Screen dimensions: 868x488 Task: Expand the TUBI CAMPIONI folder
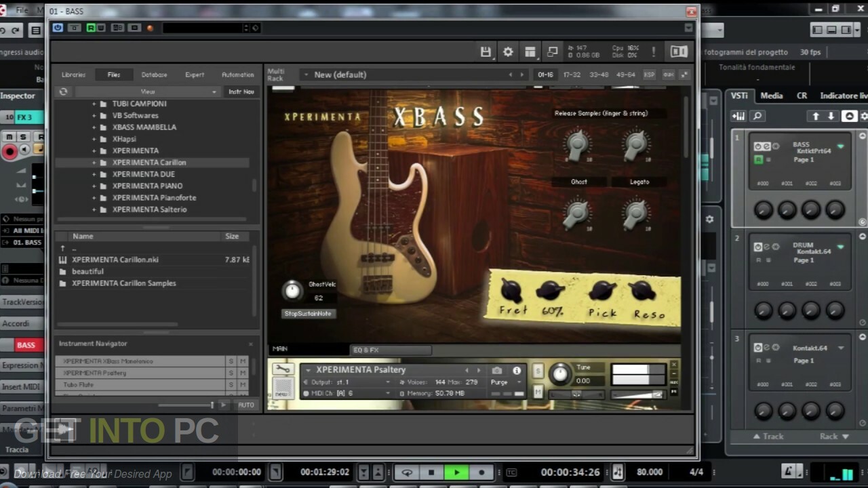tap(94, 104)
